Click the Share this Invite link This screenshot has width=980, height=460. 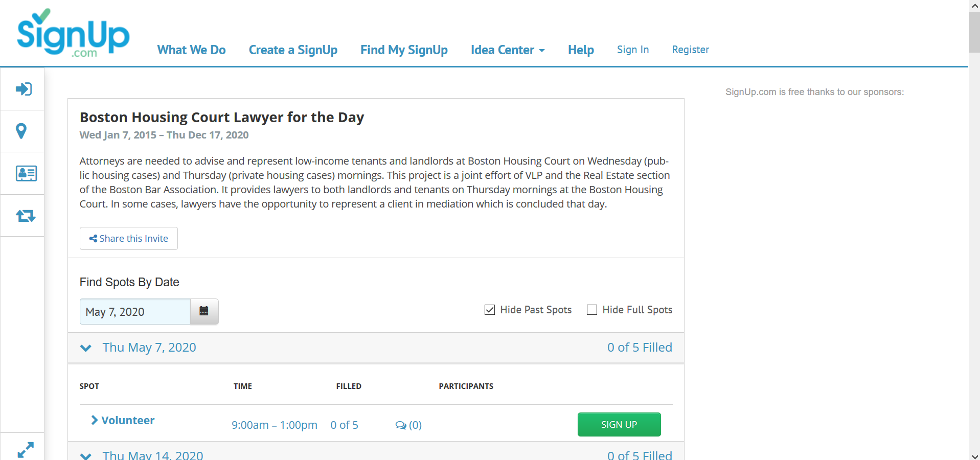click(x=128, y=238)
